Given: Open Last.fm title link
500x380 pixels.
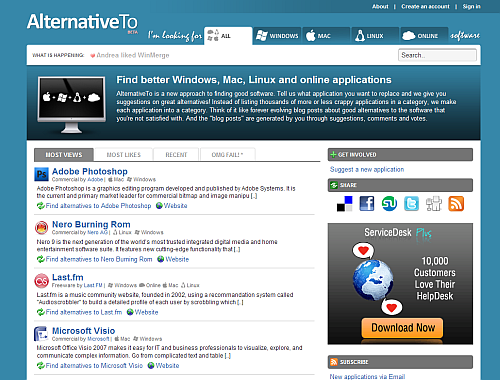Looking at the screenshot, I should 68,277.
